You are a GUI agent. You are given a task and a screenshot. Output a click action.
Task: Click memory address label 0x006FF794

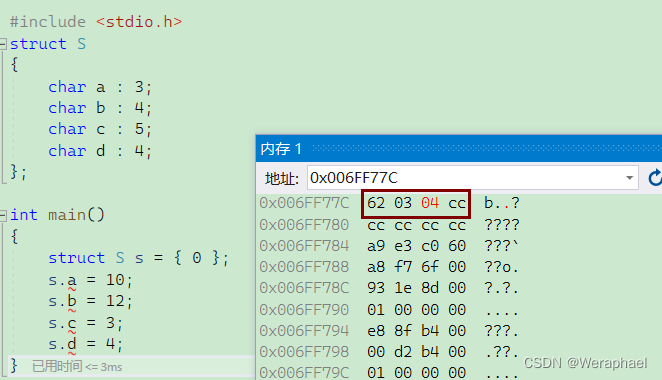(x=304, y=331)
